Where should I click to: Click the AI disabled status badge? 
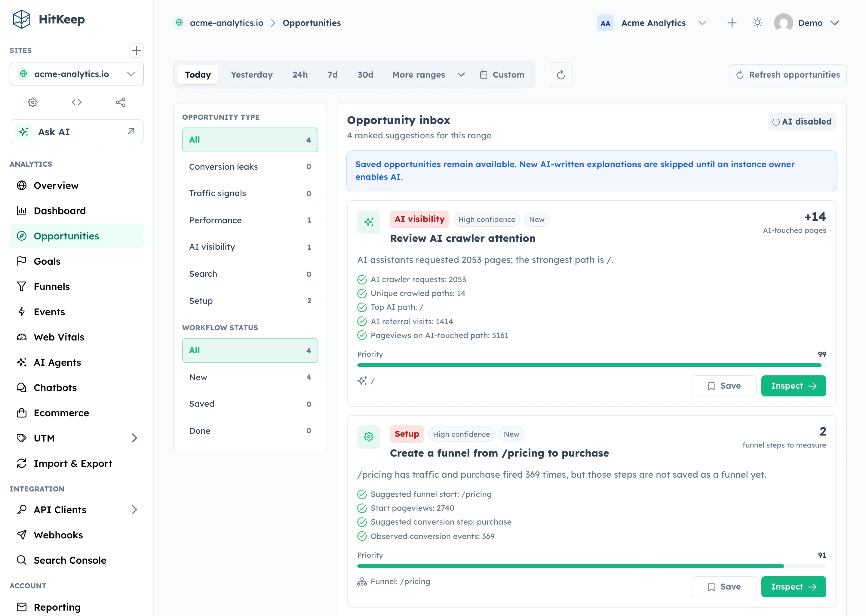point(802,122)
